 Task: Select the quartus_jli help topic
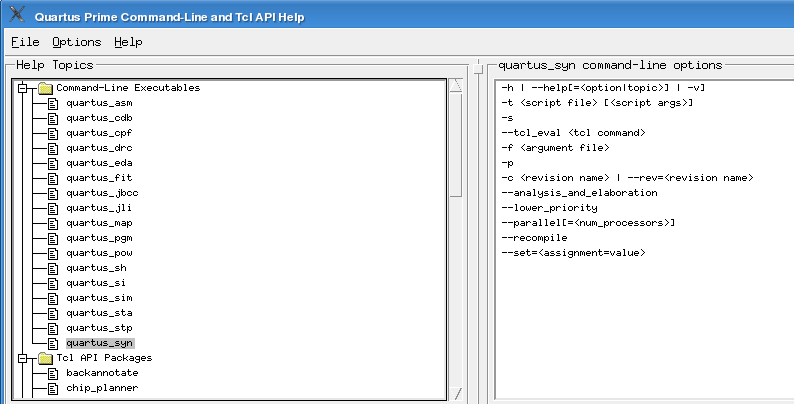pos(99,208)
